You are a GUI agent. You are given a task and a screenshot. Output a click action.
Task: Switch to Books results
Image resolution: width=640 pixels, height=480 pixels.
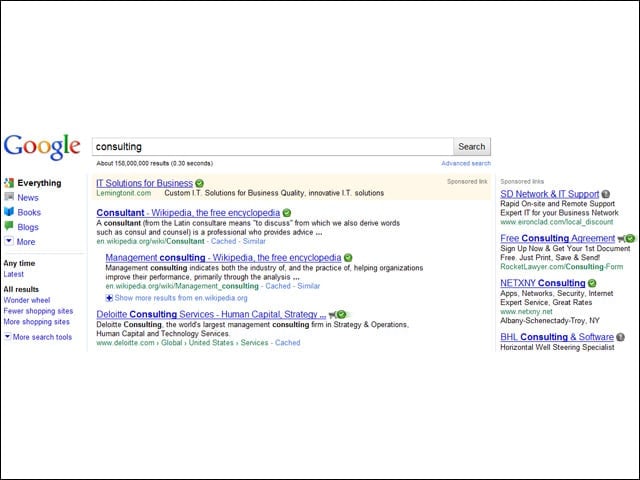(x=29, y=212)
